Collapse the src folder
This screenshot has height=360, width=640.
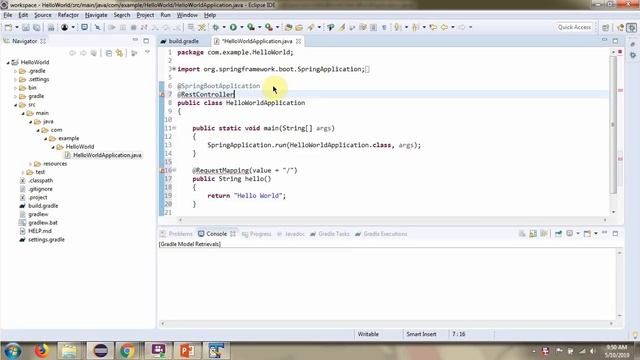point(16,105)
